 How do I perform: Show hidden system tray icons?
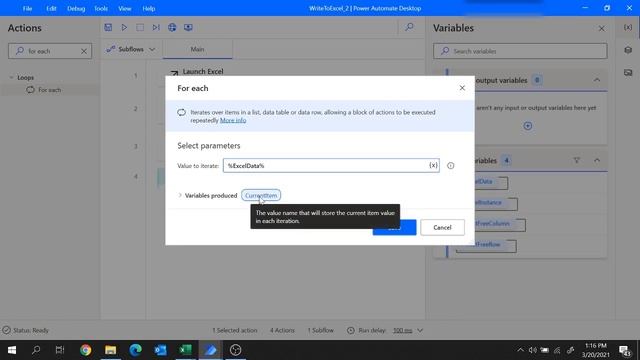click(520, 350)
